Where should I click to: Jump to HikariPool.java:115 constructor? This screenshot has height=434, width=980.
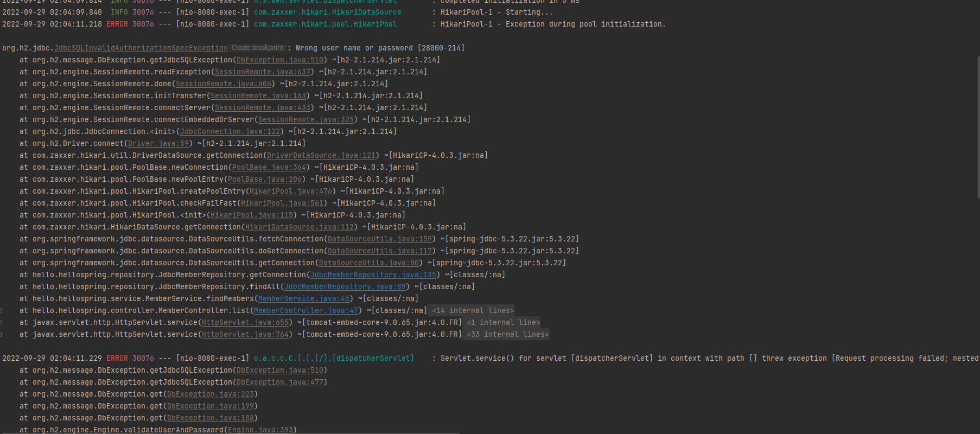252,215
